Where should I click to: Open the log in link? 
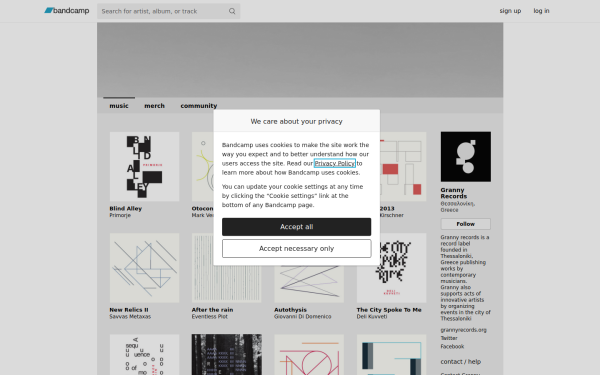[541, 11]
